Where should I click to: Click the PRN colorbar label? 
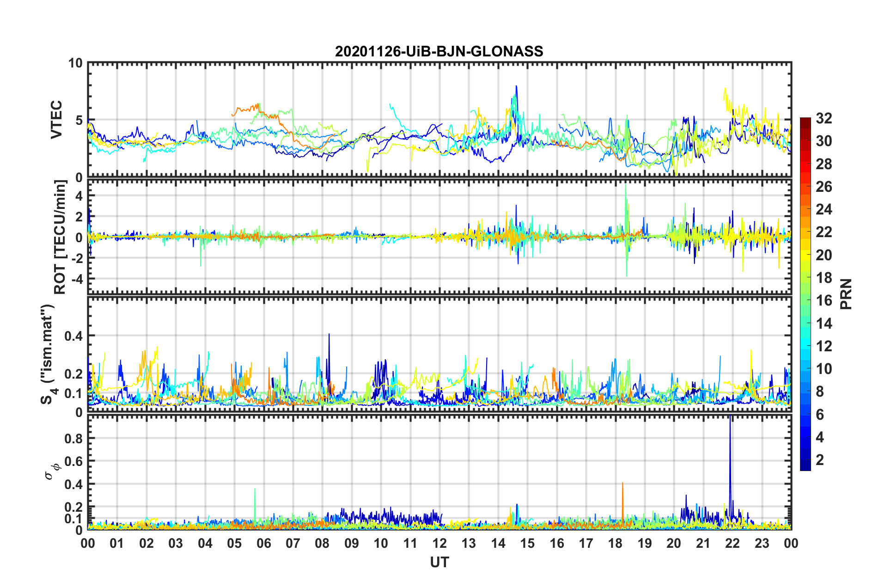(846, 294)
